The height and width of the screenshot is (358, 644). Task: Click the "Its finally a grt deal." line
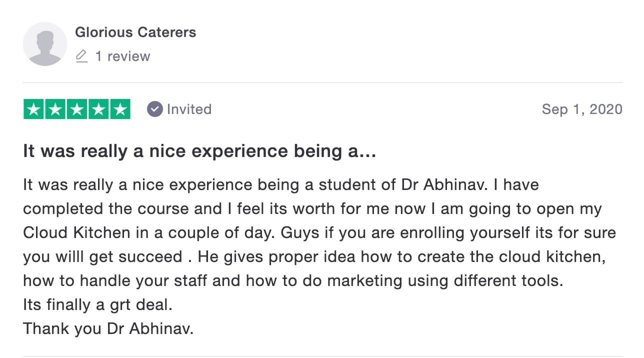click(97, 305)
